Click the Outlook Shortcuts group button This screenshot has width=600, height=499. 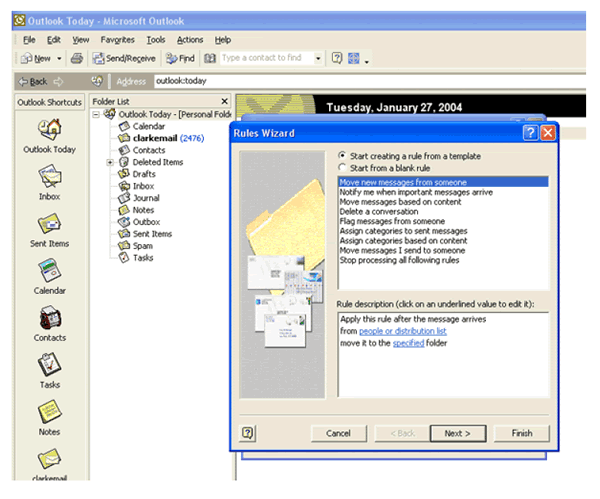coord(49,102)
